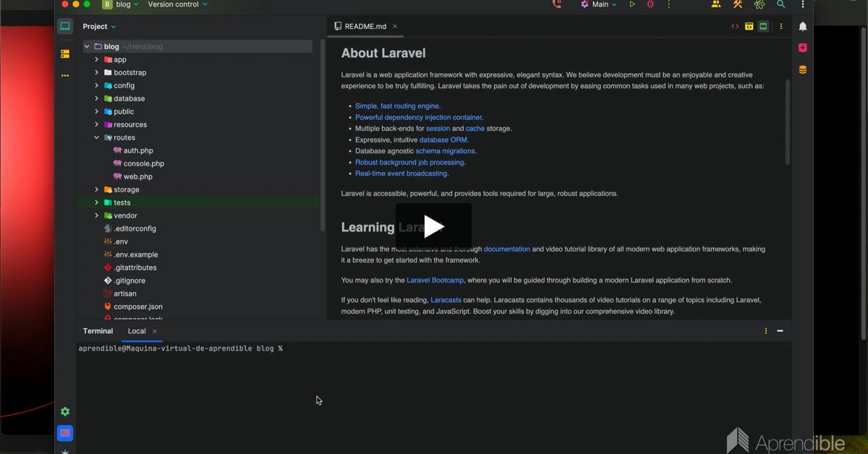868x454 pixels.
Task: Expand the bootstrap folder
Action: [96, 72]
